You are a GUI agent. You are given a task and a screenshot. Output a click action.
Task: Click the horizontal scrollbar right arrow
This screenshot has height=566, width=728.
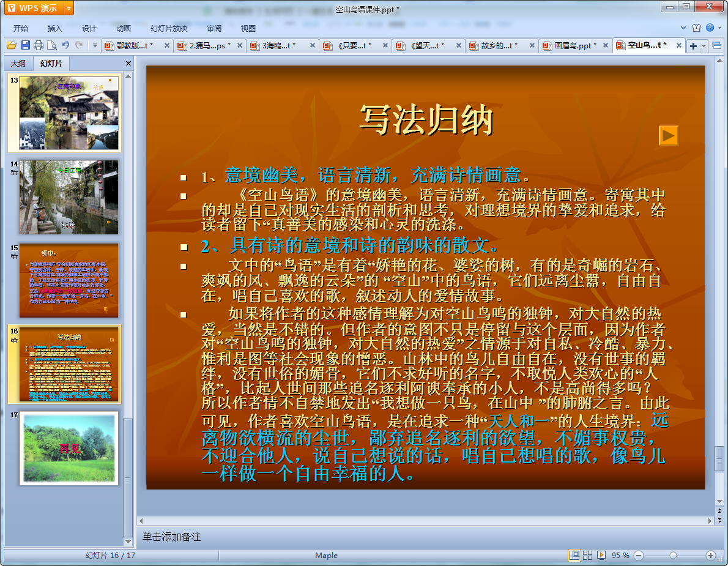[710, 521]
